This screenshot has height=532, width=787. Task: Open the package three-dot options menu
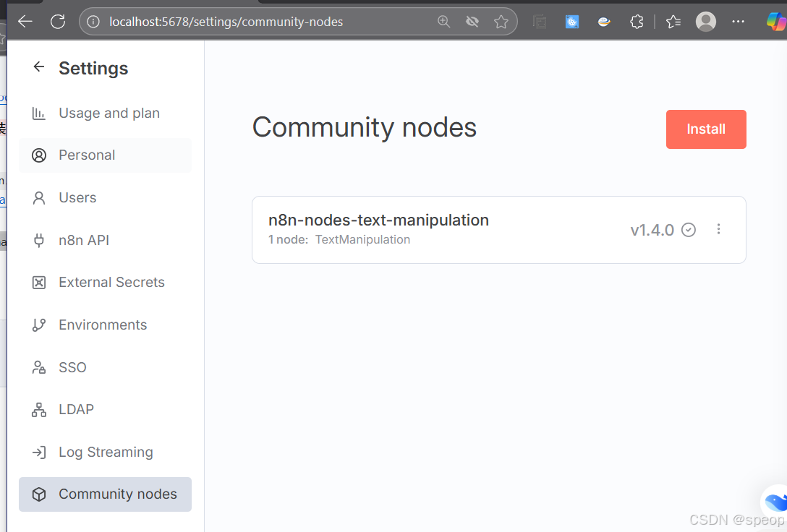point(718,229)
